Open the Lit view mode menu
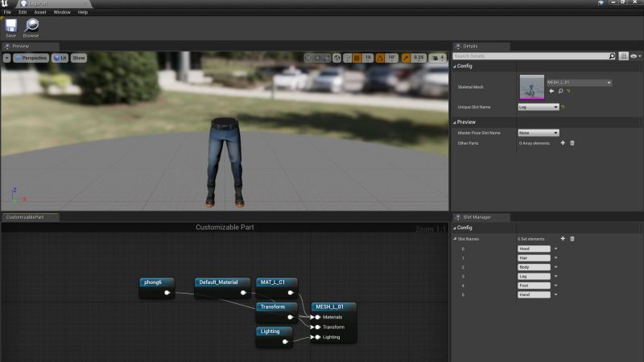This screenshot has height=362, width=644. click(x=60, y=58)
